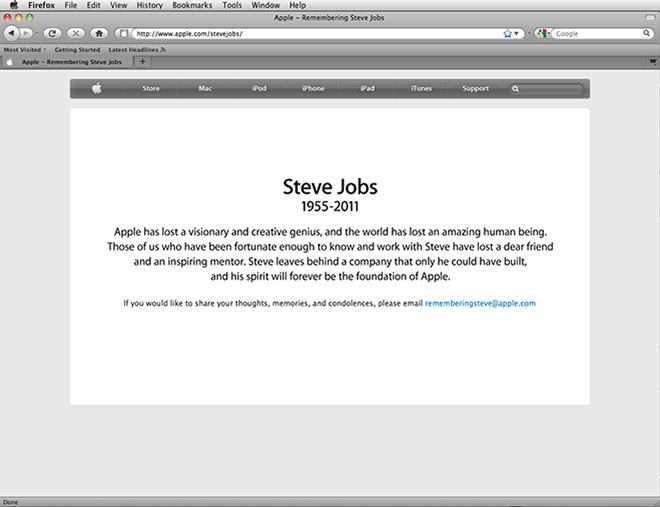
Task: Open the History menu
Action: [149, 5]
